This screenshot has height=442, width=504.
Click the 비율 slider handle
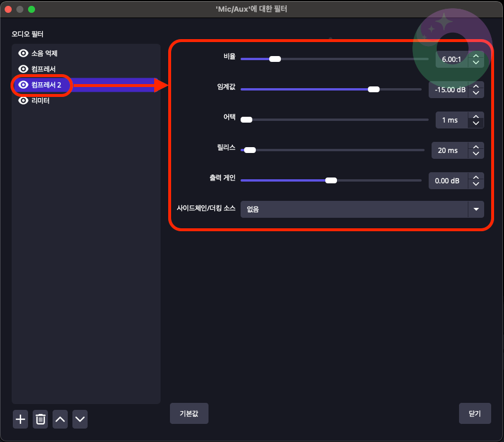click(x=275, y=59)
